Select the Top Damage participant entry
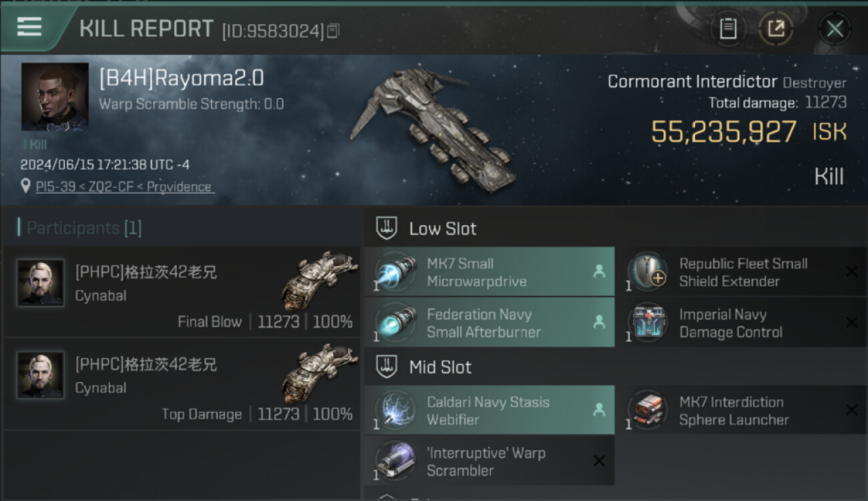This screenshot has width=868, height=501. [x=182, y=383]
